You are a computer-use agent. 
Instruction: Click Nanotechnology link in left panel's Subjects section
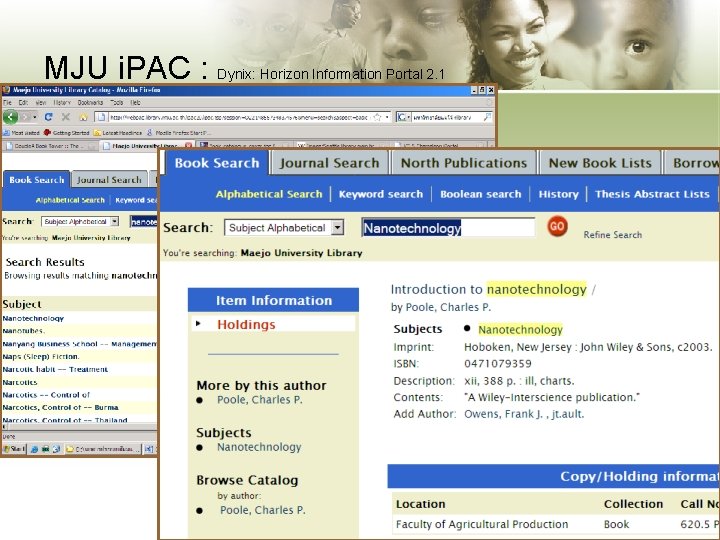(259, 447)
